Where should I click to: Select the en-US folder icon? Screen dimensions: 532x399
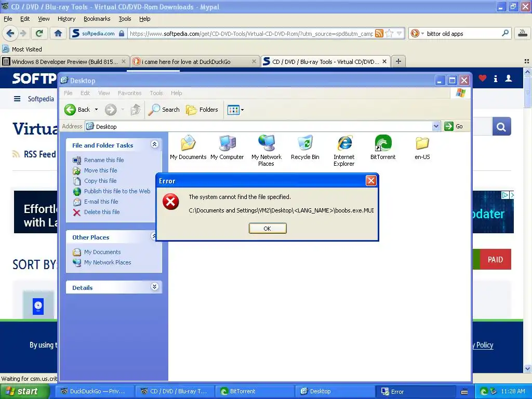click(422, 147)
